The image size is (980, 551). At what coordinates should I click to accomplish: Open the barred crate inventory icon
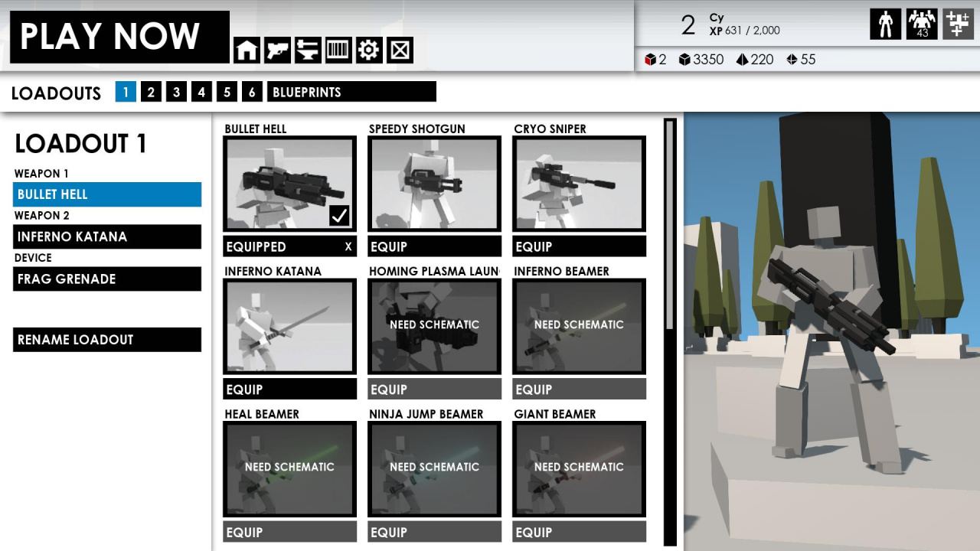(x=338, y=51)
